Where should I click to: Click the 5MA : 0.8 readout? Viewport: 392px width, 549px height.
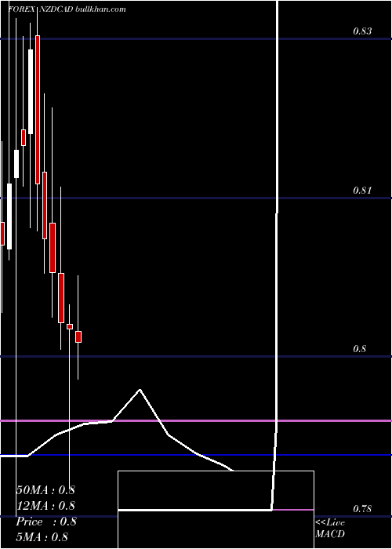point(42,536)
